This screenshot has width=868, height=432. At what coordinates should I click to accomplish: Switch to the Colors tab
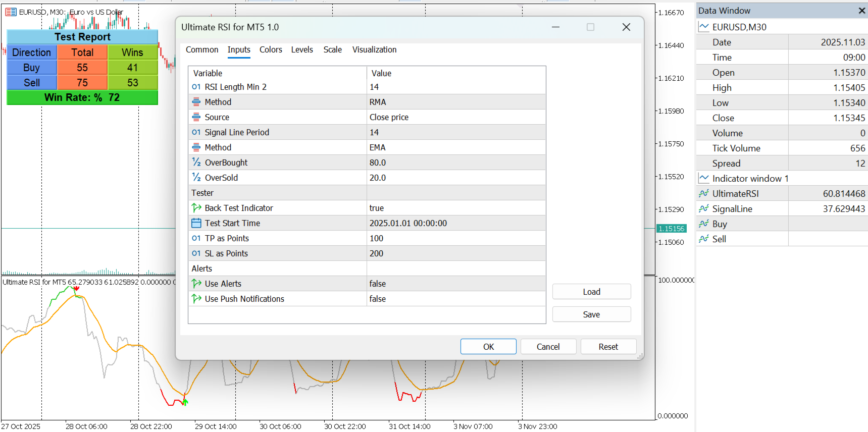pos(271,49)
